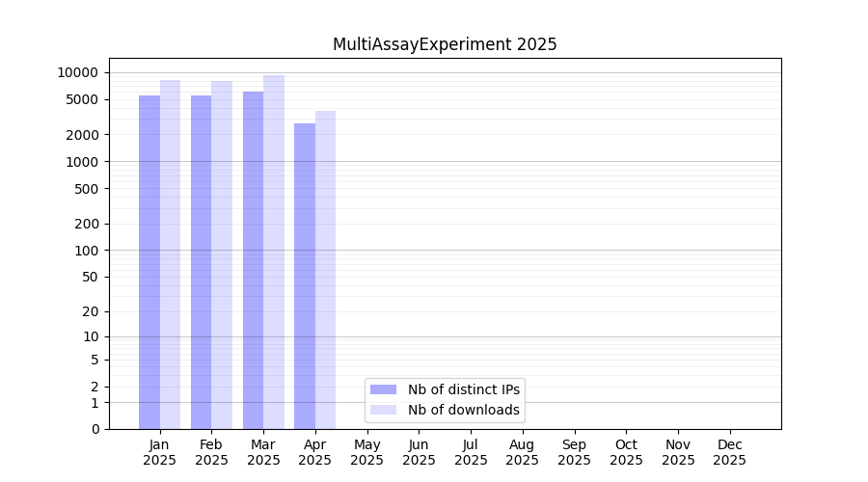Click the May 2025 x-axis label
868x482 pixels.
pyautogui.click(x=366, y=452)
